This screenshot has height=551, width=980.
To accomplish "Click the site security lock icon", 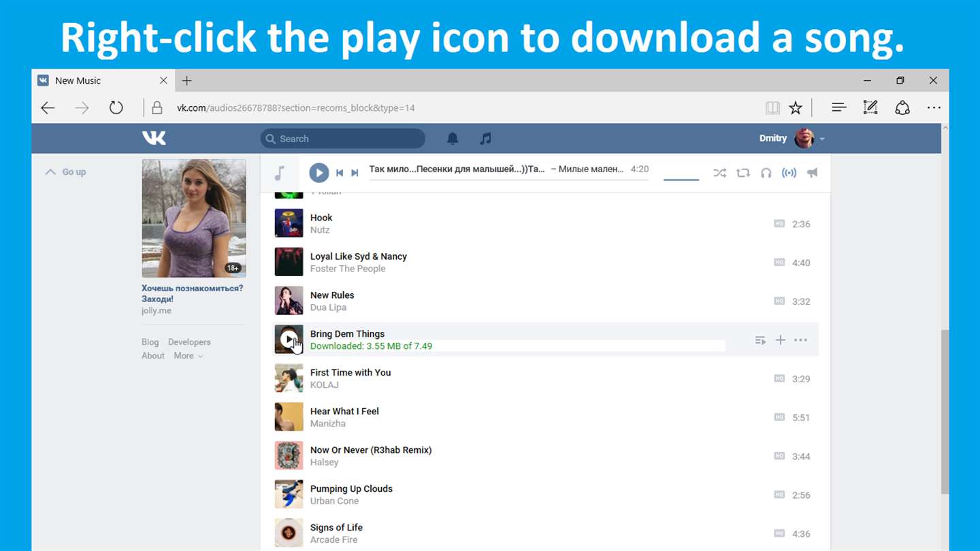I will click(157, 107).
